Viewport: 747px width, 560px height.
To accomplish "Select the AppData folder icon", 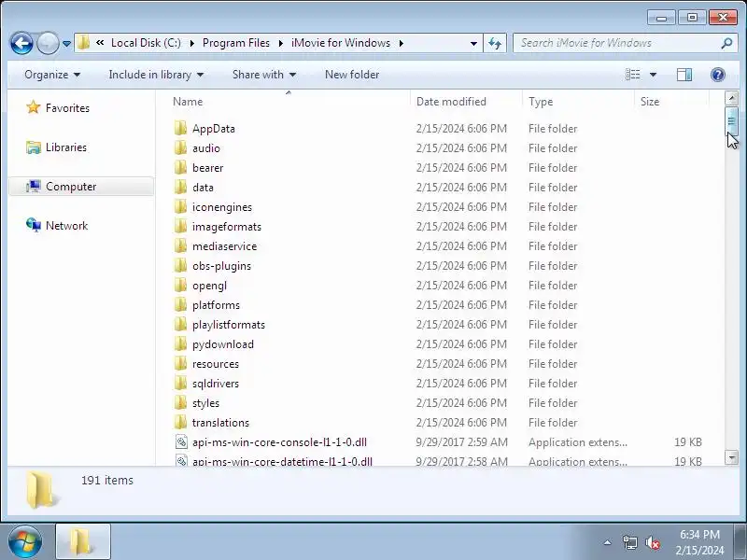I will 180,128.
